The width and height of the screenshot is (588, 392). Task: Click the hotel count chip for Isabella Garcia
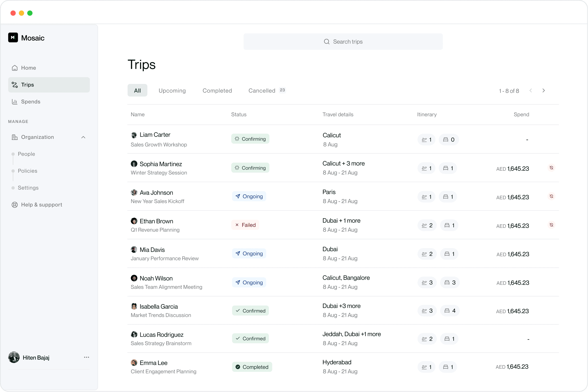tap(450, 311)
